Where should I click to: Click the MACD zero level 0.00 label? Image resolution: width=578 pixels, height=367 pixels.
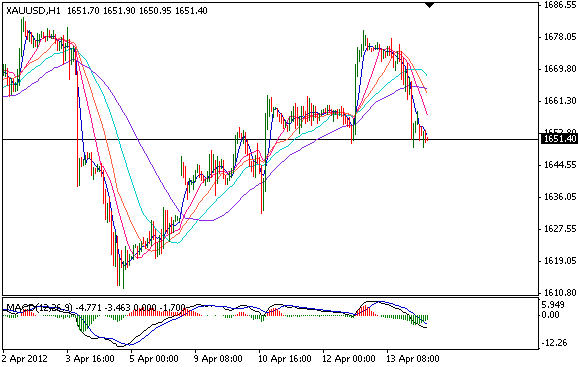[551, 315]
